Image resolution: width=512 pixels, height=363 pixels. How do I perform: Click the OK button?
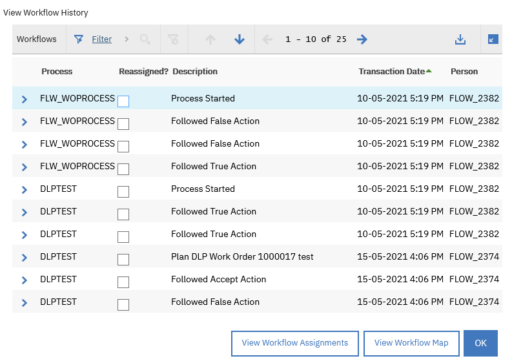(x=481, y=343)
